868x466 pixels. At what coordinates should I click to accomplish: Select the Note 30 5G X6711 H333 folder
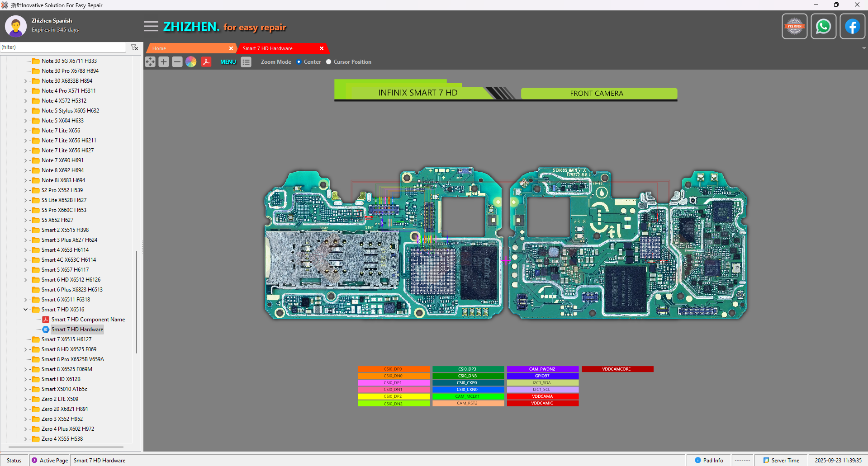[x=69, y=61]
